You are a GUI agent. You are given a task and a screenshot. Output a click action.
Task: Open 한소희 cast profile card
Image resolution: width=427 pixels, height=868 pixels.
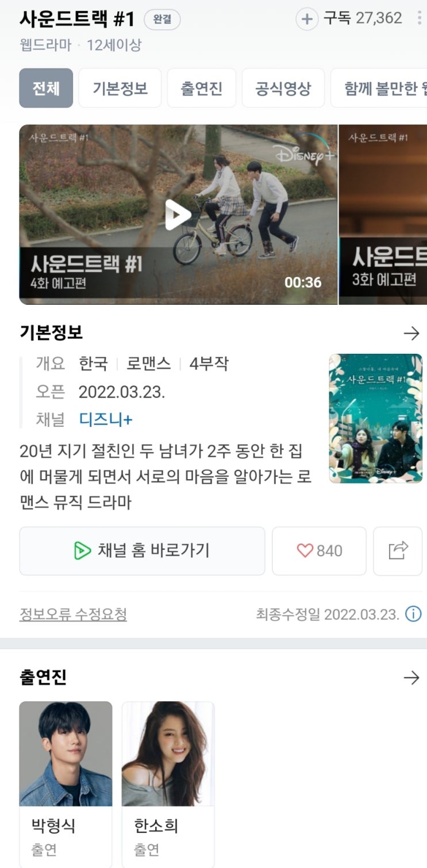168,784
